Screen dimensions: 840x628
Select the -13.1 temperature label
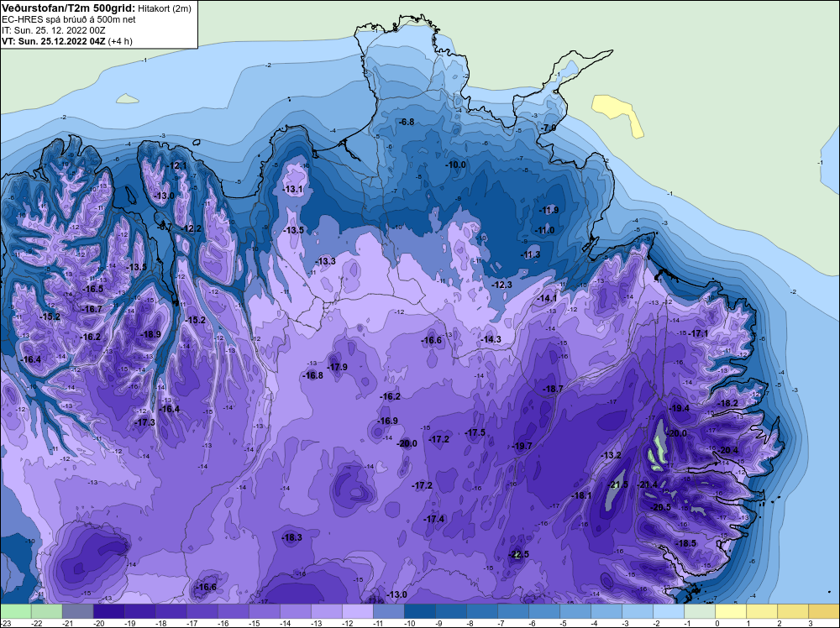click(x=293, y=189)
